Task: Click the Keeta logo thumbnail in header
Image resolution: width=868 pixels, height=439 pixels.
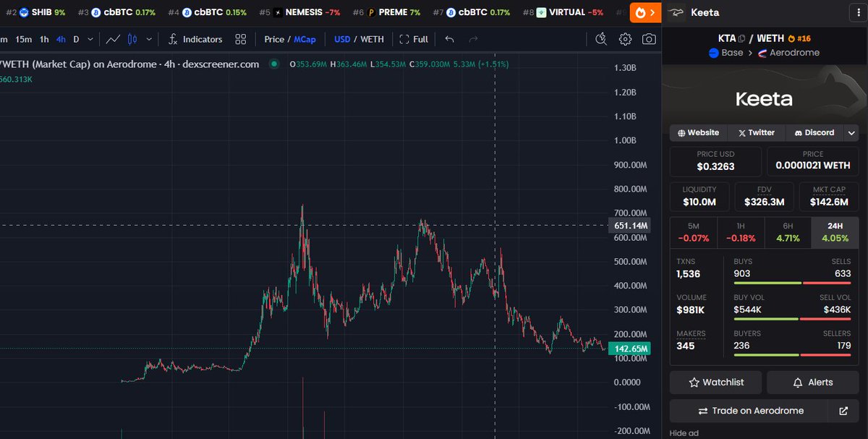Action: click(677, 12)
